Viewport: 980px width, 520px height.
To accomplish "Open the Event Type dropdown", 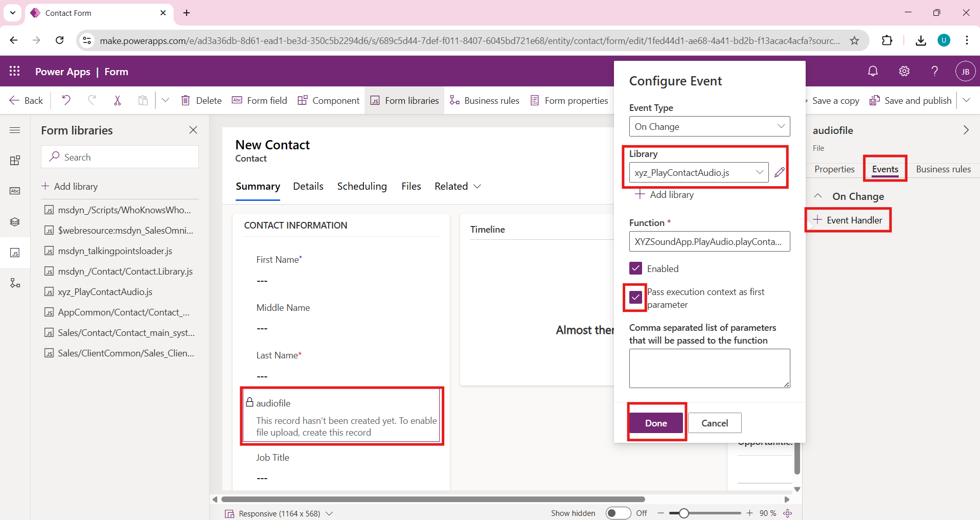I will (709, 127).
